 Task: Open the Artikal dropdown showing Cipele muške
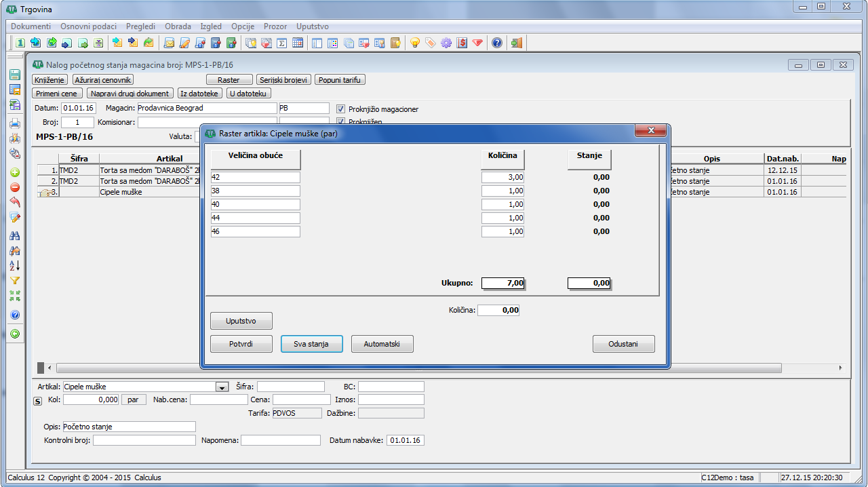point(221,387)
